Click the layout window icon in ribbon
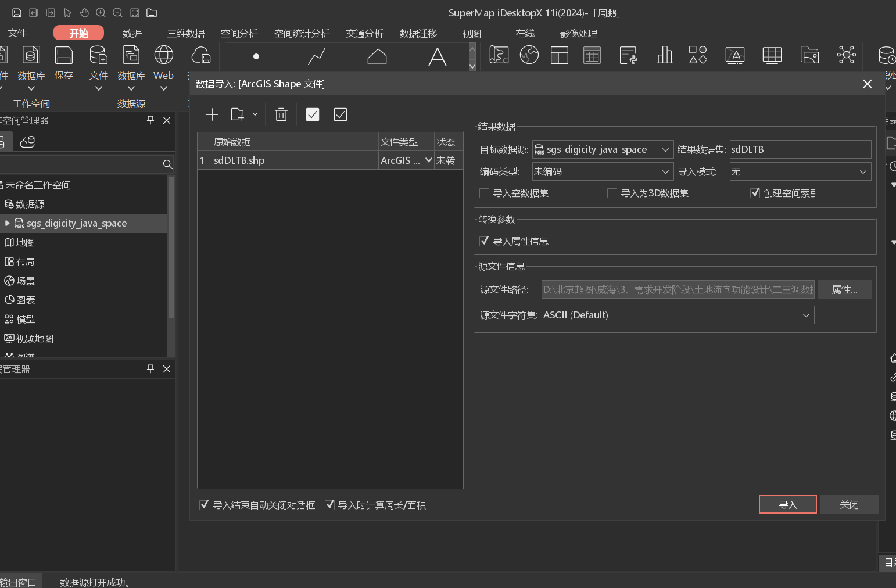The image size is (896, 588). coord(560,55)
